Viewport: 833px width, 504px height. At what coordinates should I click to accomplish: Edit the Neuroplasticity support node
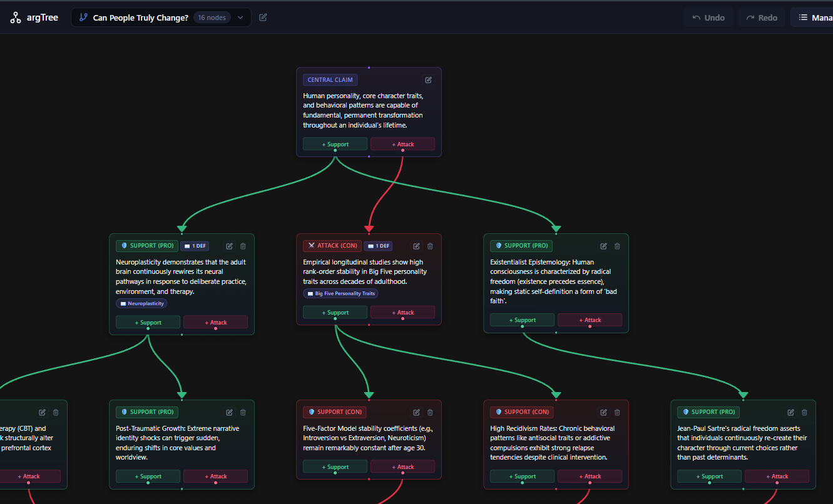coord(229,246)
